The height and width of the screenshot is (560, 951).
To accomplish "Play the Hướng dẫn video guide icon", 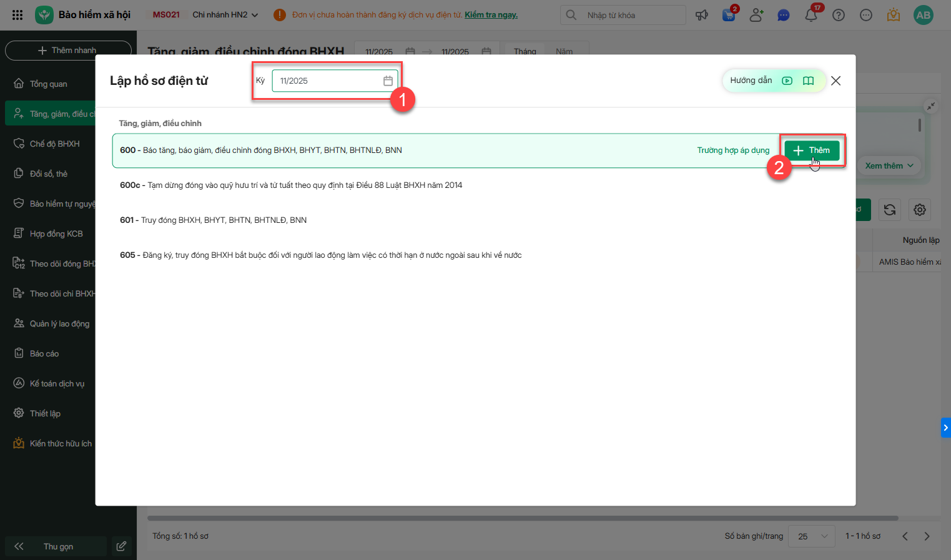I will (787, 81).
